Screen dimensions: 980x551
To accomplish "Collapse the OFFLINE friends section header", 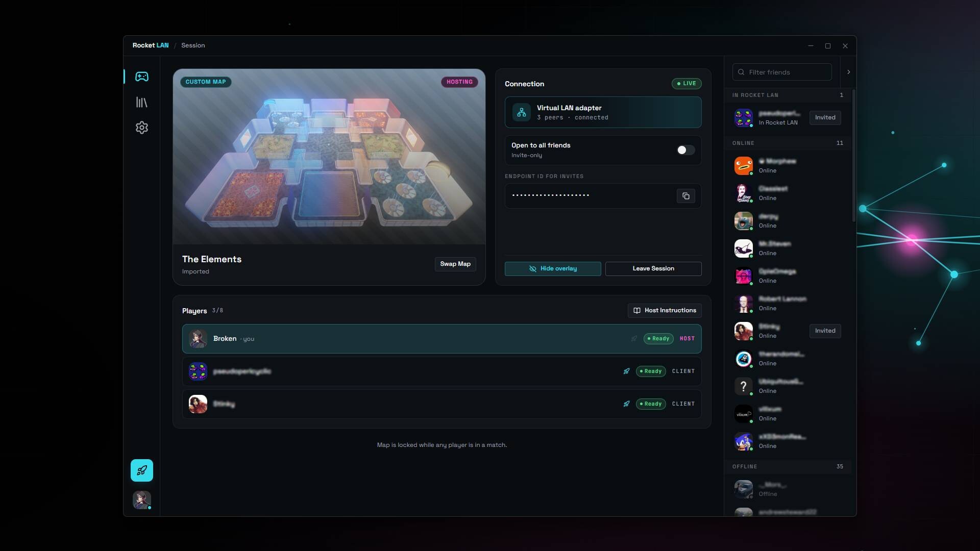I will point(788,467).
